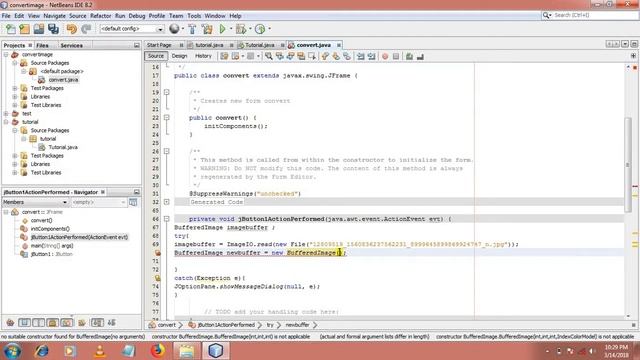Image resolution: width=640 pixels, height=360 pixels.
Task: Open the Help menu
Action: pos(235,16)
